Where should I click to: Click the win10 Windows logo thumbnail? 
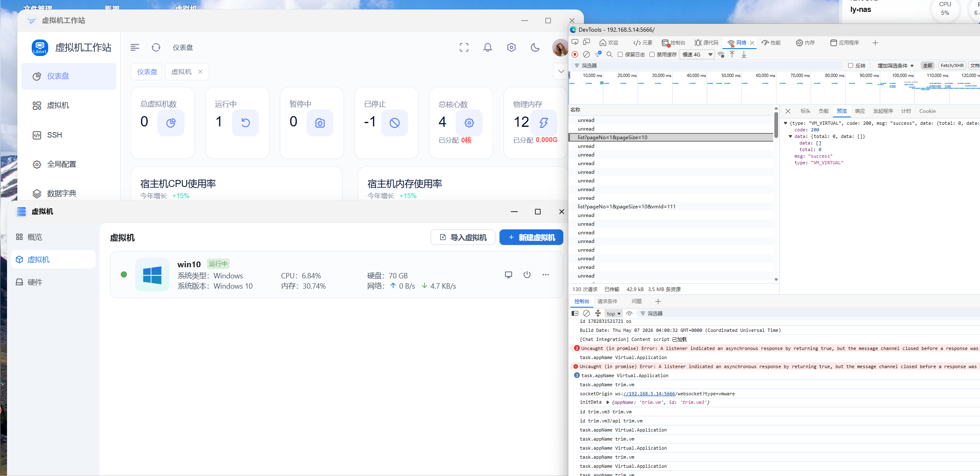[x=152, y=275]
